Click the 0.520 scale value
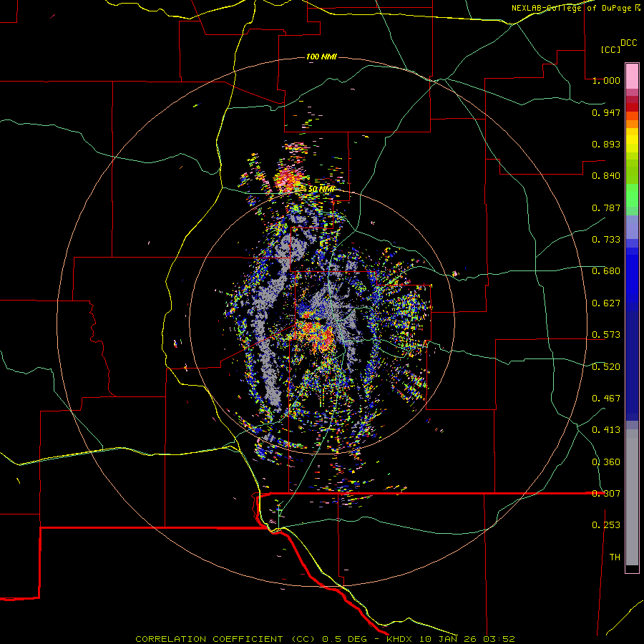This screenshot has width=644, height=644. point(606,367)
